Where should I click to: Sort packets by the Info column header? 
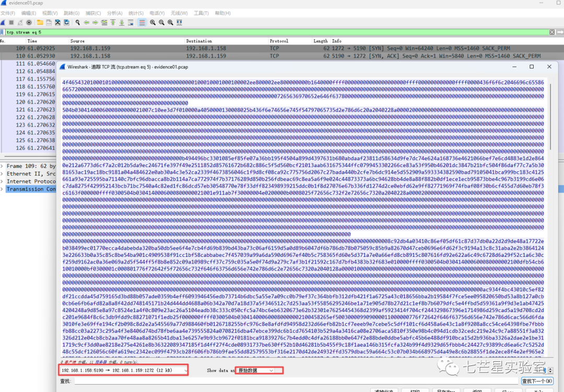(x=446, y=41)
